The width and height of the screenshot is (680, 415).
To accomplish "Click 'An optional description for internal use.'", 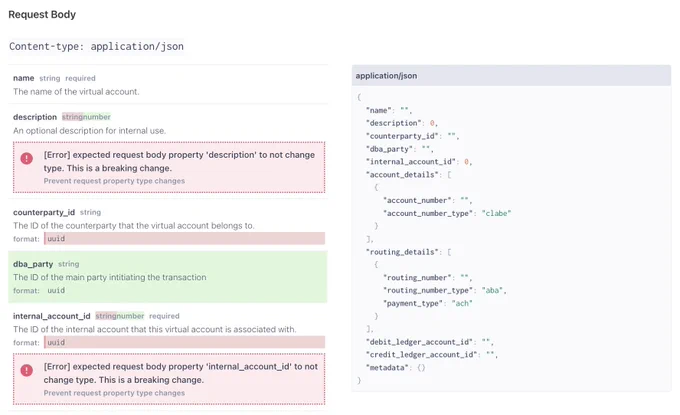I will (x=89, y=131).
